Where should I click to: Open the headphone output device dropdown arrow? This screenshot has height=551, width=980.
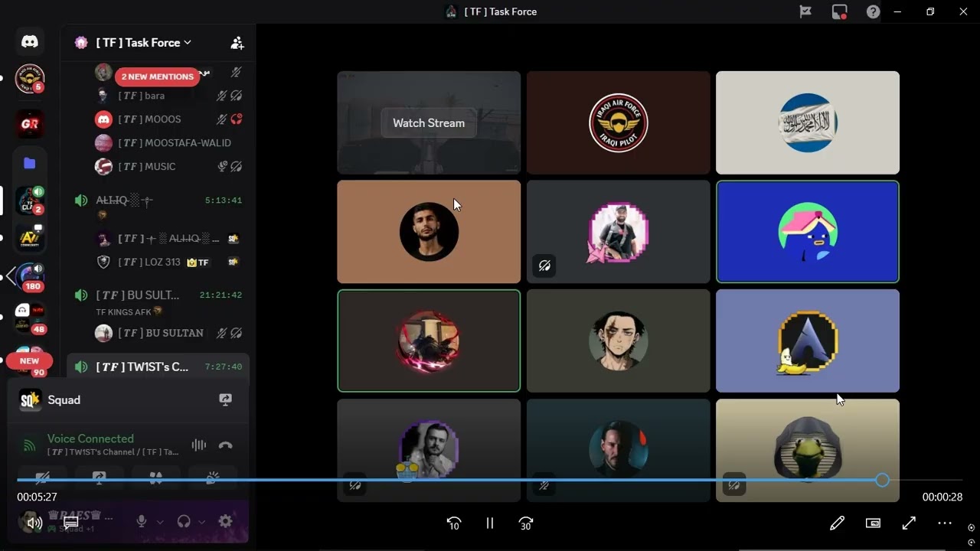click(202, 522)
